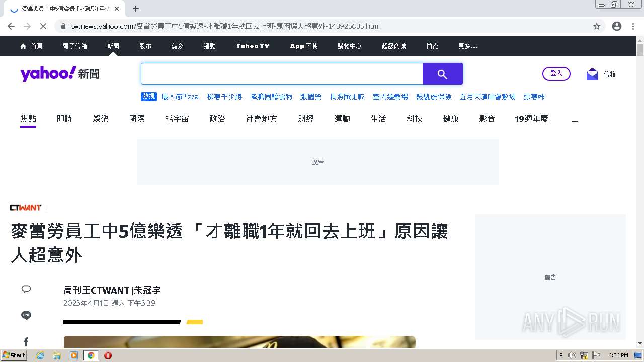This screenshot has height=362, width=644.
Task: Open App下載 link
Action: click(304, 46)
